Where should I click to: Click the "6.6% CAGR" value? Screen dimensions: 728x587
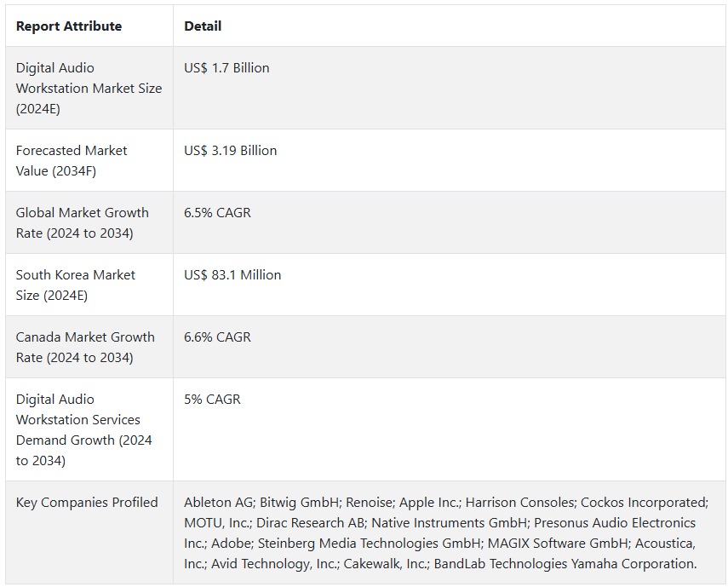pyautogui.click(x=217, y=337)
